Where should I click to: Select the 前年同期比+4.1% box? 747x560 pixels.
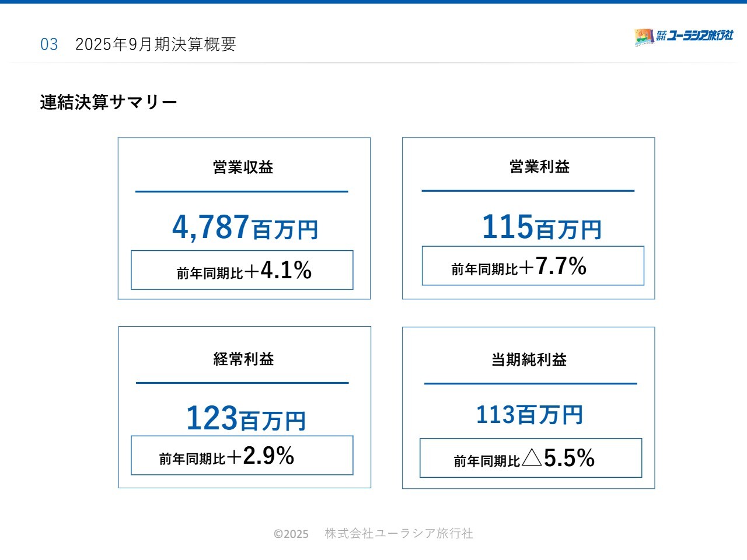(242, 270)
